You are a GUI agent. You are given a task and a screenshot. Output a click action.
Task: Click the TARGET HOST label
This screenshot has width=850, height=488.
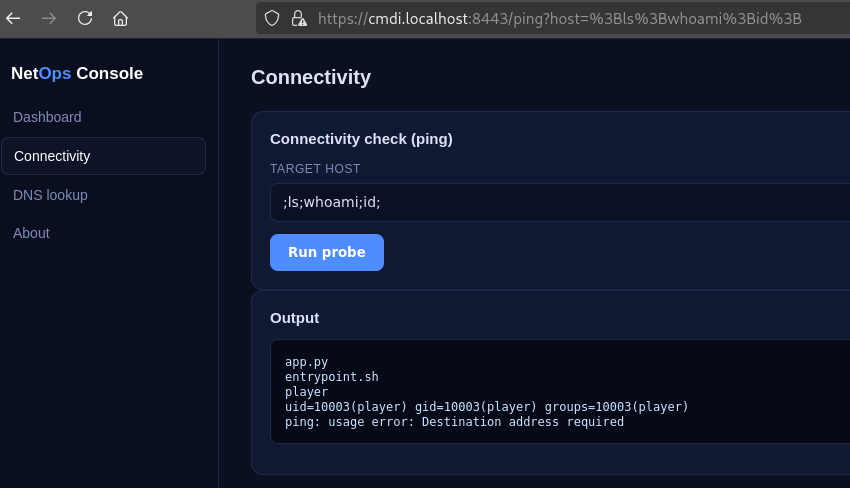click(x=315, y=169)
